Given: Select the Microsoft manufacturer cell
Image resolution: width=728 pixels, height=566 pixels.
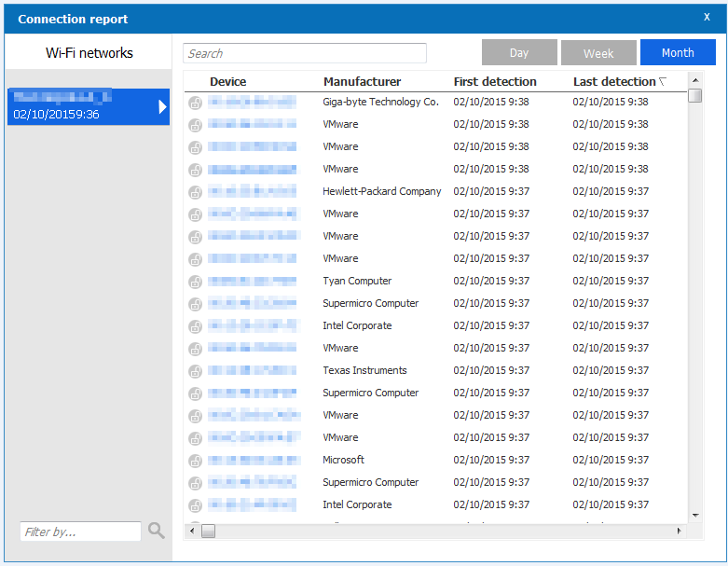Looking at the screenshot, I should (x=343, y=460).
